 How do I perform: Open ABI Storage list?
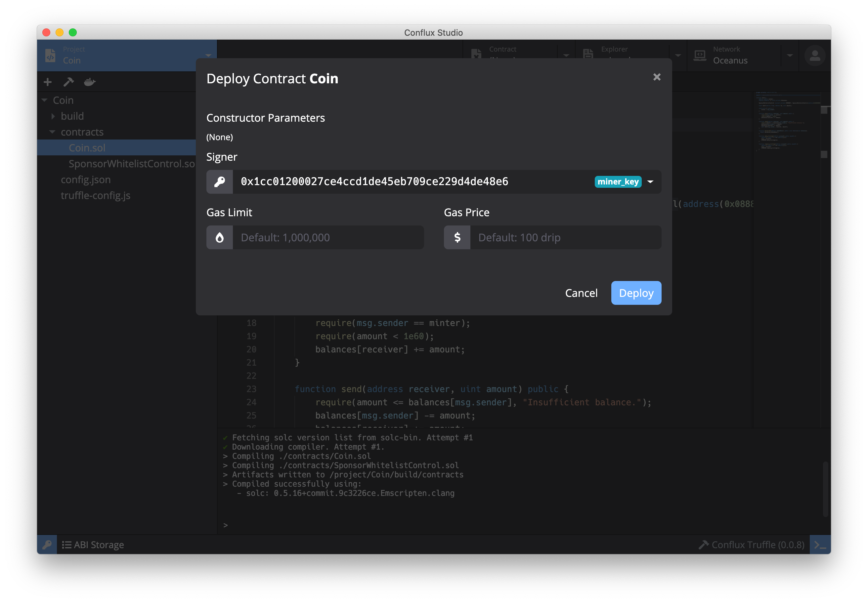pyautogui.click(x=93, y=544)
